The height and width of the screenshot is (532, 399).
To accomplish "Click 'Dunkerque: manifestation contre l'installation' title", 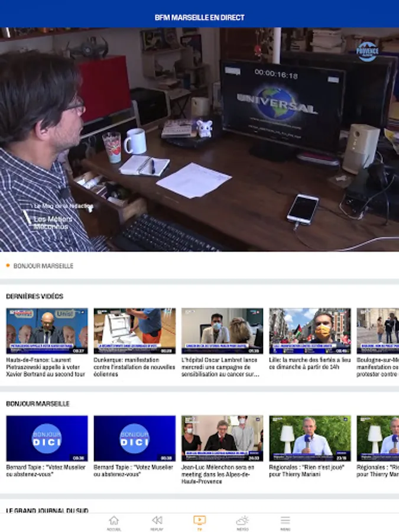I will point(134,367).
